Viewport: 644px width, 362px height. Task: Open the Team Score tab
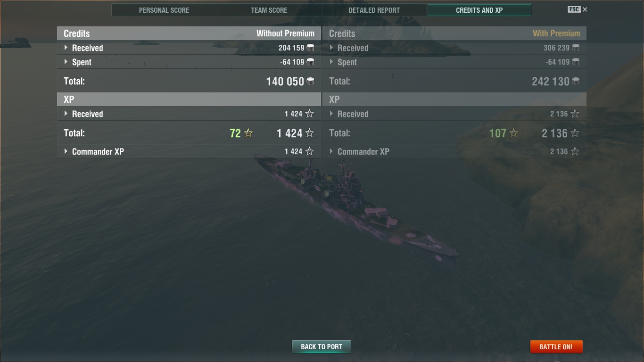point(269,10)
